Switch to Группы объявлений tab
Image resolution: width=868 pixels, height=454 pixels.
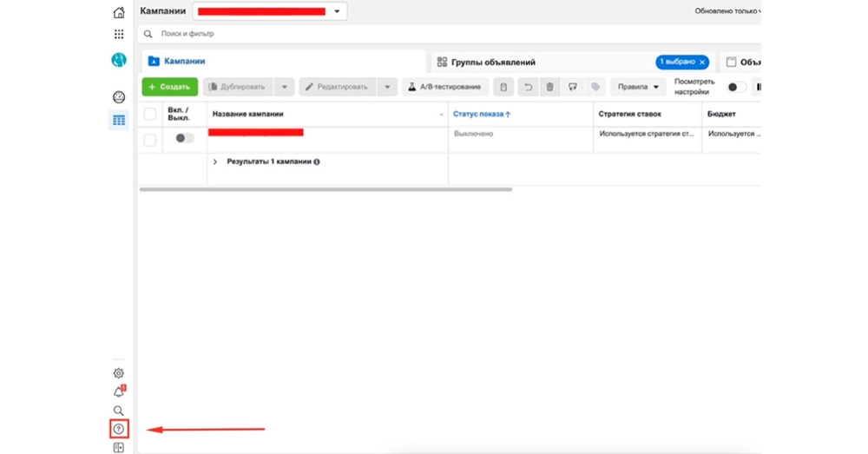[x=573, y=62]
